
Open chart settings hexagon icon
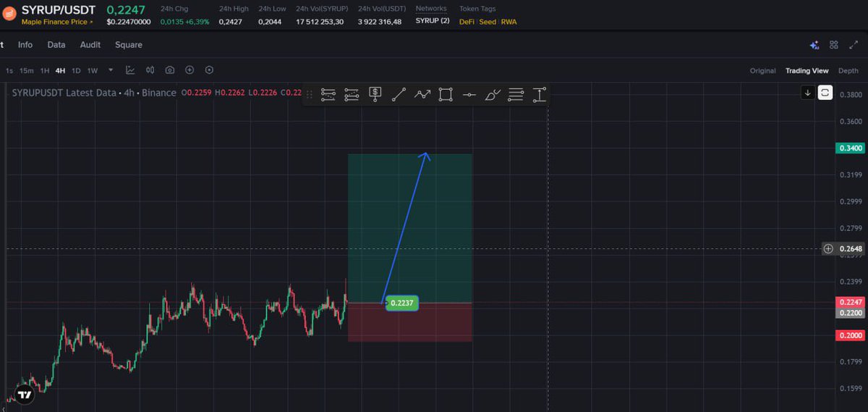click(x=209, y=70)
